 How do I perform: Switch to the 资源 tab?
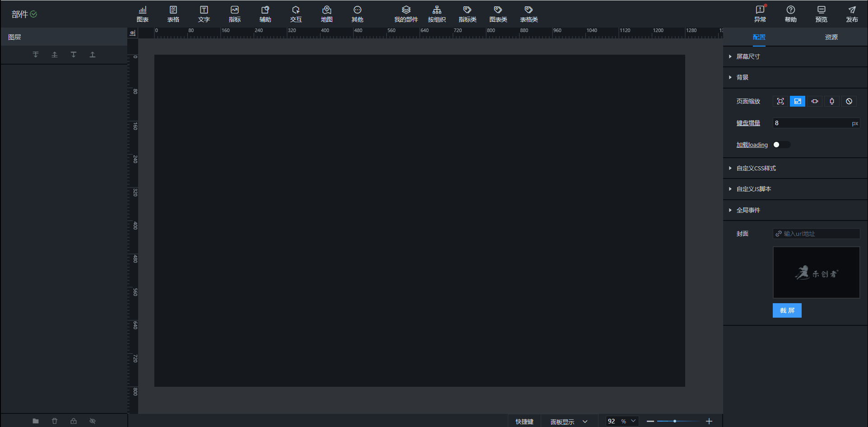831,37
